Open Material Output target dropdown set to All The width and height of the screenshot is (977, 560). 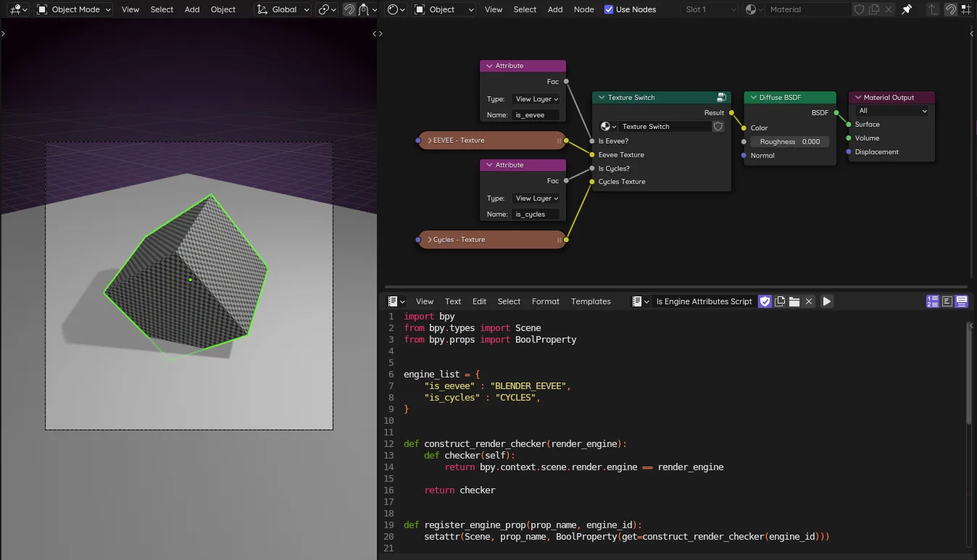point(891,111)
